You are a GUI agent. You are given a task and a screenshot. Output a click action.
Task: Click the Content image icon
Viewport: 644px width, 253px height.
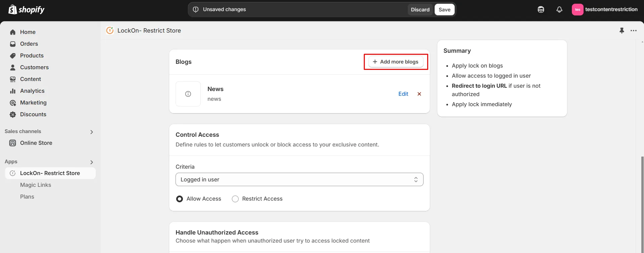point(13,79)
